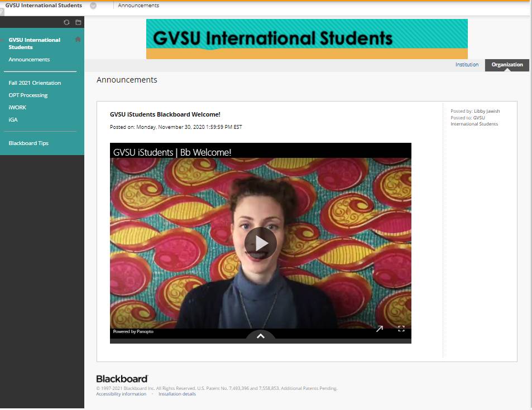The image size is (532, 410).
Task: Enter fullscreen mode for the video
Action: click(x=401, y=329)
